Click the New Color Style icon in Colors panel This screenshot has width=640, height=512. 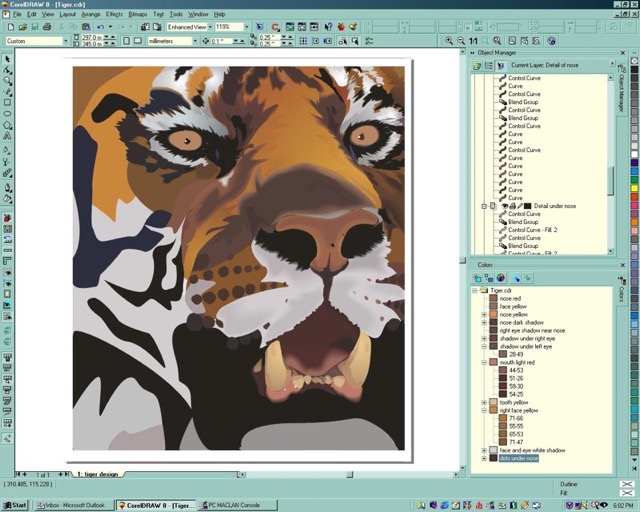click(x=477, y=278)
